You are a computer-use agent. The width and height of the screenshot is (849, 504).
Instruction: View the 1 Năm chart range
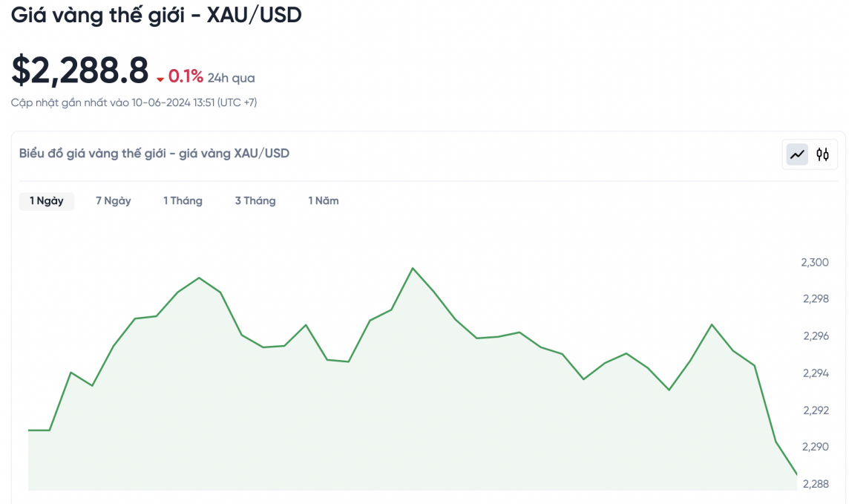coord(324,200)
